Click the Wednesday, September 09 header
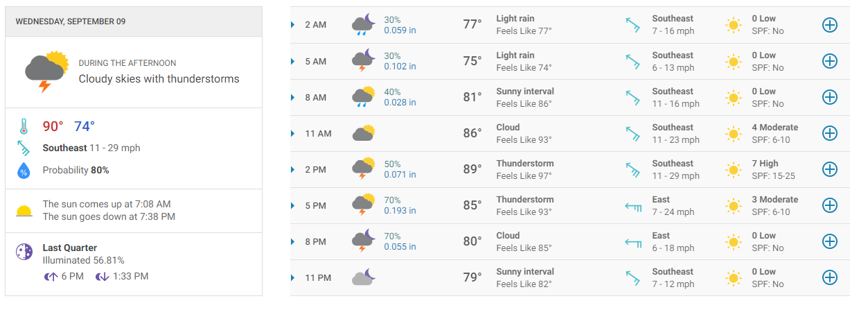Screen dimensions: 868x310 point(71,21)
